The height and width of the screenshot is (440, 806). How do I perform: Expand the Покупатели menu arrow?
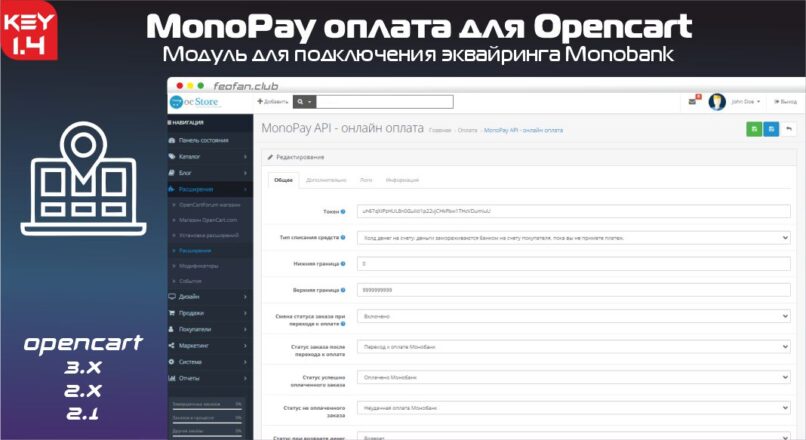(x=245, y=329)
